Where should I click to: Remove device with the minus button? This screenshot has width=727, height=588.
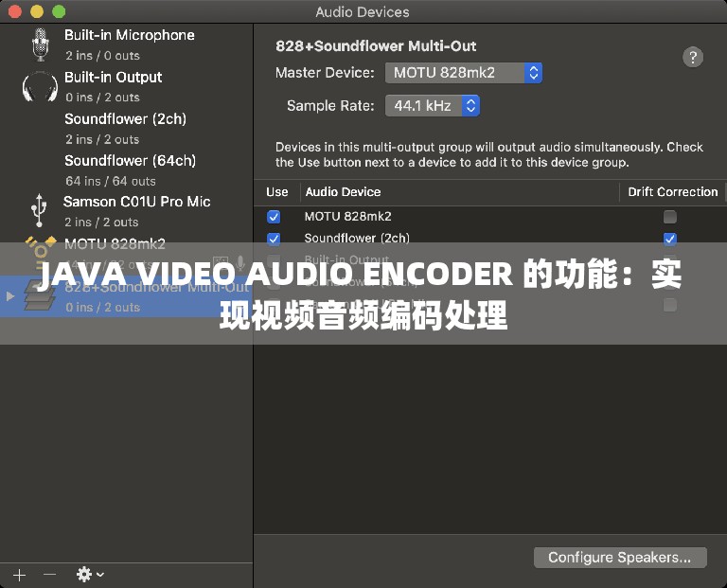(x=49, y=575)
